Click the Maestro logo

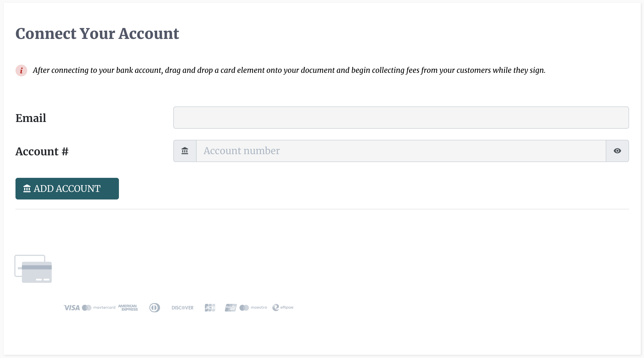point(253,308)
